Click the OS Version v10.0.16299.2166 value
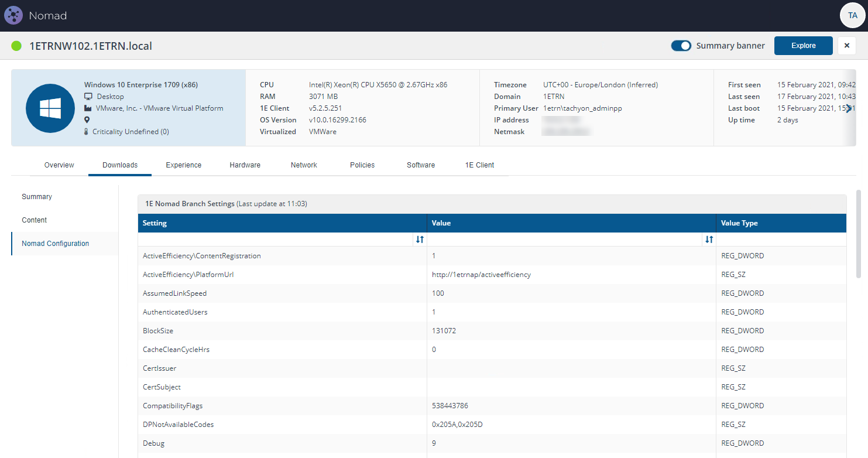This screenshot has height=458, width=868. [338, 120]
